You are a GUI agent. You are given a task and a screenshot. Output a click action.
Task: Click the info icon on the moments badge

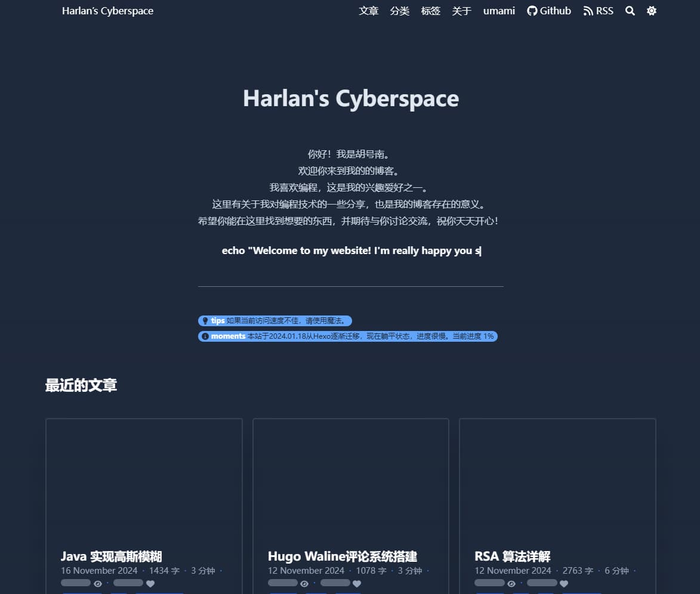(x=205, y=336)
